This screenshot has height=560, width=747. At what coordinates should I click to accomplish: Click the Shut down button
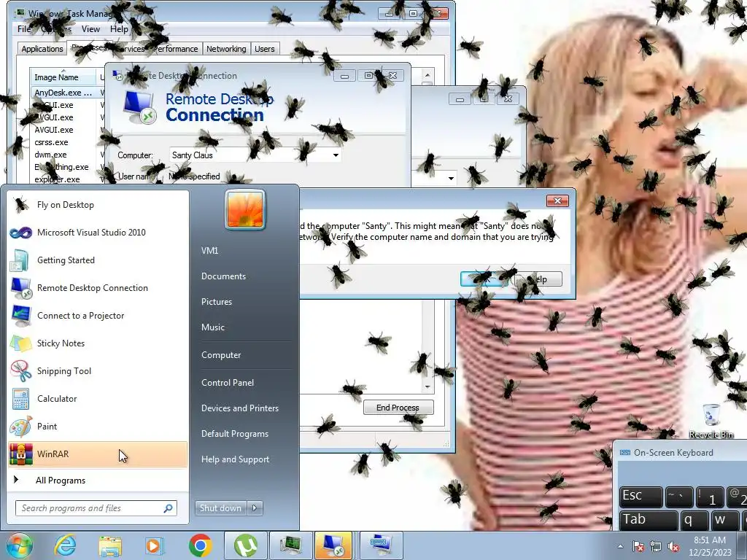[221, 508]
